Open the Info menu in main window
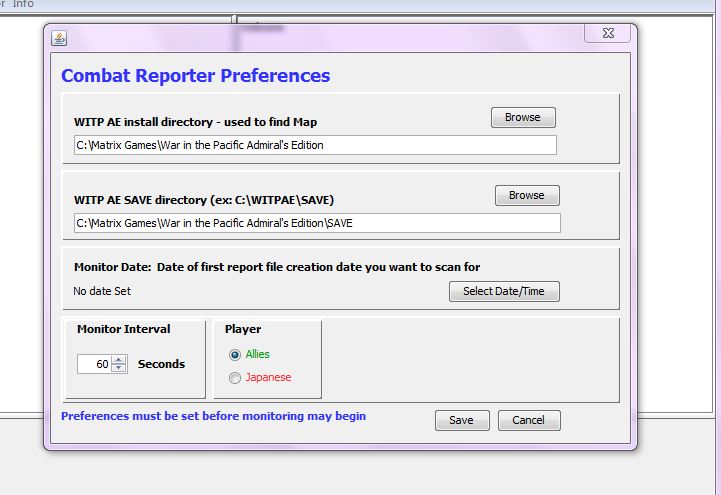Image resolution: width=721 pixels, height=495 pixels. pyautogui.click(x=23, y=4)
